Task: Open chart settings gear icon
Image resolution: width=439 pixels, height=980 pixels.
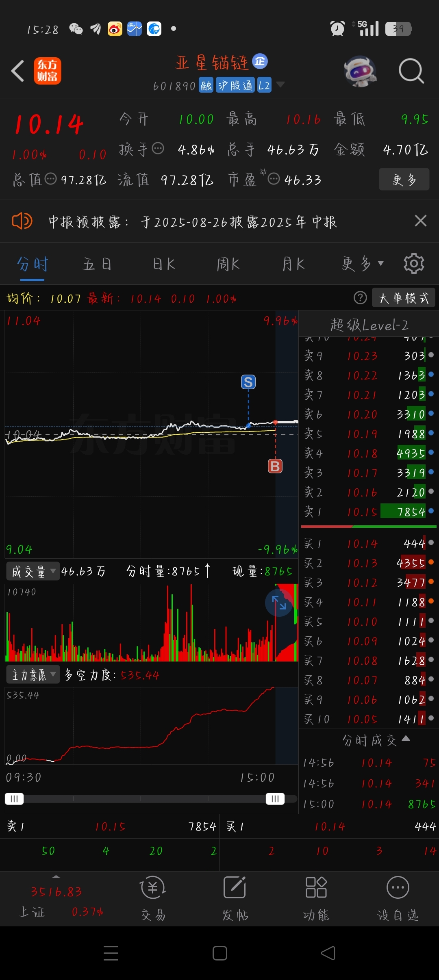Action: pyautogui.click(x=414, y=264)
